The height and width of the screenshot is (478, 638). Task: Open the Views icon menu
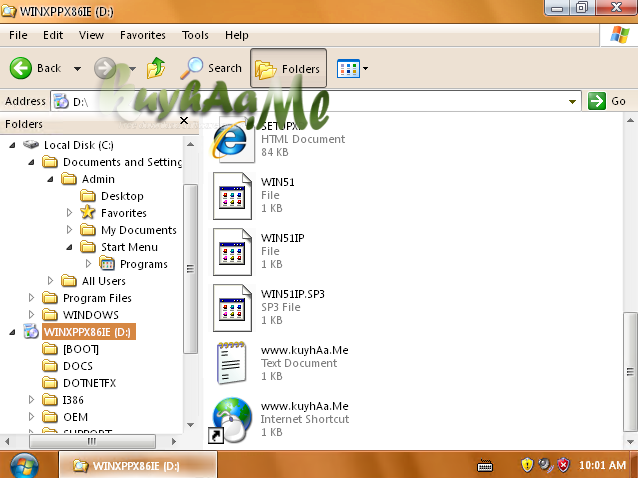click(x=348, y=68)
